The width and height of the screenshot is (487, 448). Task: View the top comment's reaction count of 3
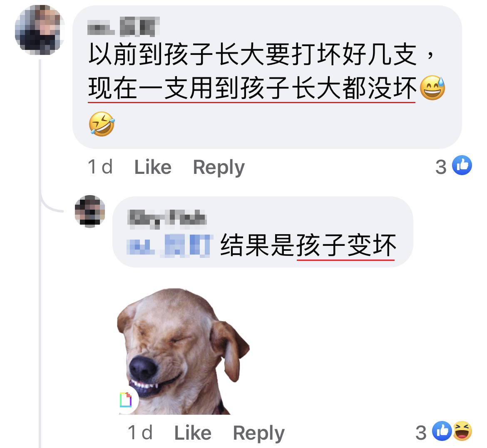tap(441, 167)
